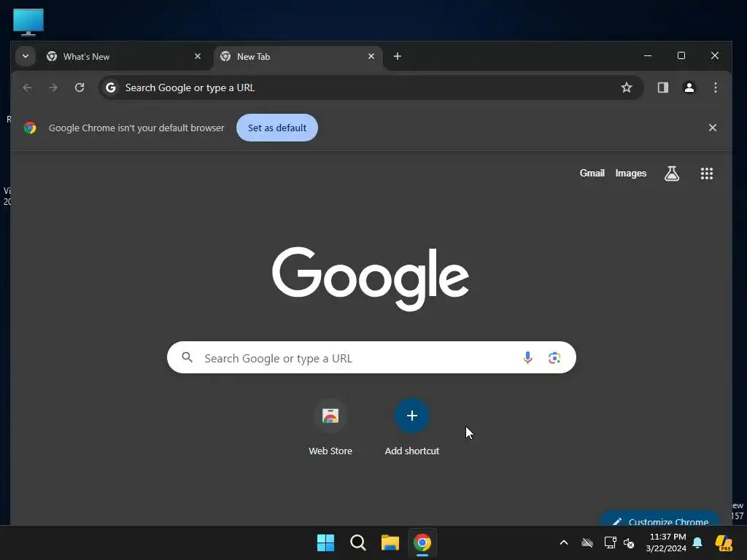The width and height of the screenshot is (747, 560).
Task: Click the cloud sync tray icon
Action: [x=587, y=542]
